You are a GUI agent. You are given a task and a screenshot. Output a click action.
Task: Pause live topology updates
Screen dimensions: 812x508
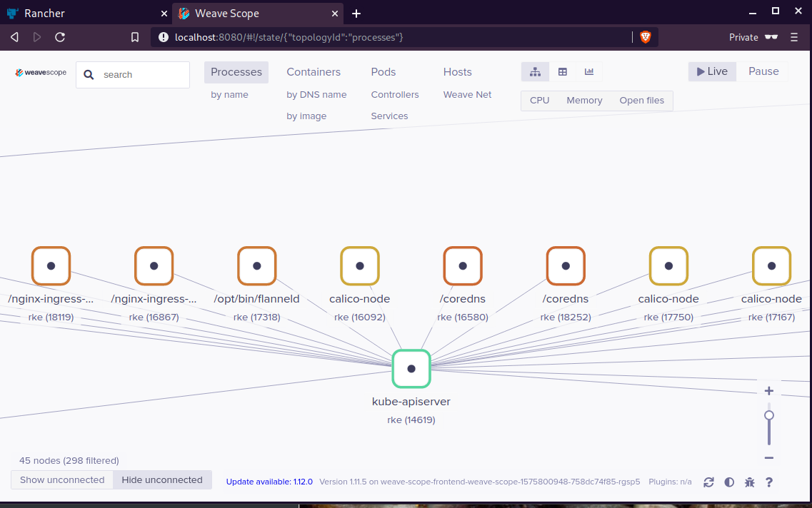click(763, 71)
